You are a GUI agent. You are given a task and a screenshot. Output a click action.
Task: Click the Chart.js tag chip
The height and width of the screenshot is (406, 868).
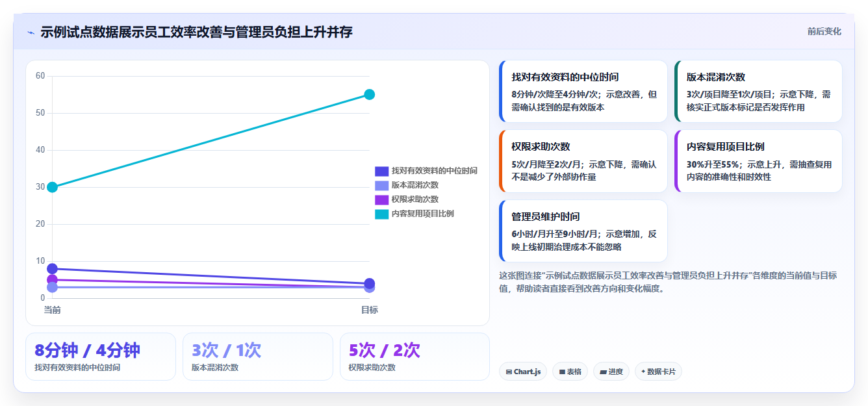point(522,372)
